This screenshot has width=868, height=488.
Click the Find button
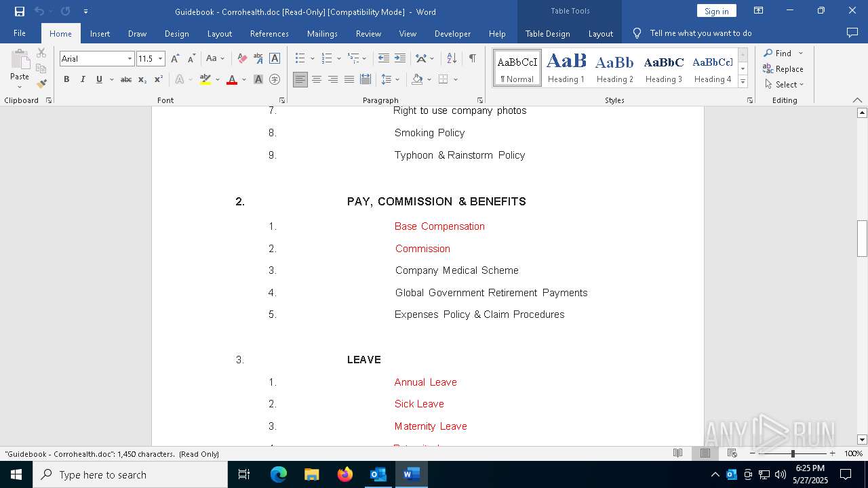click(777, 53)
